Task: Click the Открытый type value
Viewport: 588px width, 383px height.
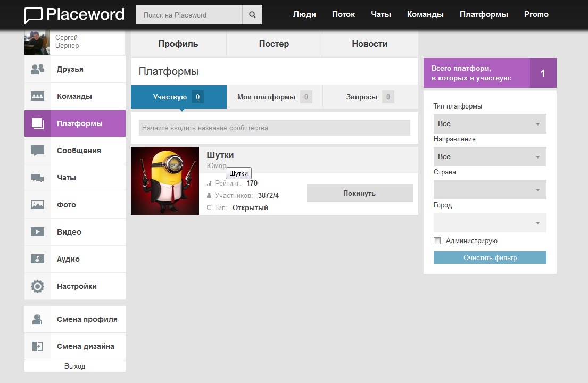Action: (x=250, y=207)
